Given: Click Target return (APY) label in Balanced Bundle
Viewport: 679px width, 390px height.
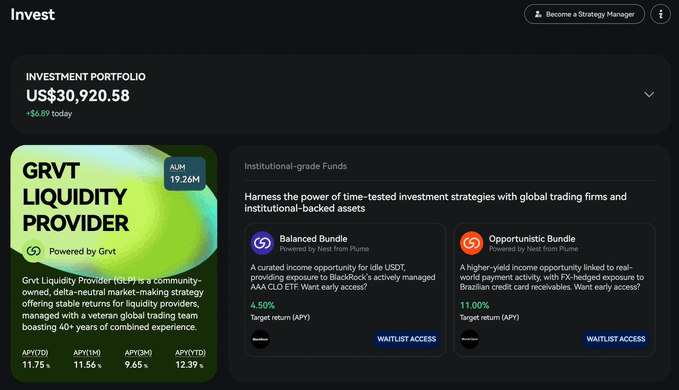Looking at the screenshot, I should click(x=280, y=317).
